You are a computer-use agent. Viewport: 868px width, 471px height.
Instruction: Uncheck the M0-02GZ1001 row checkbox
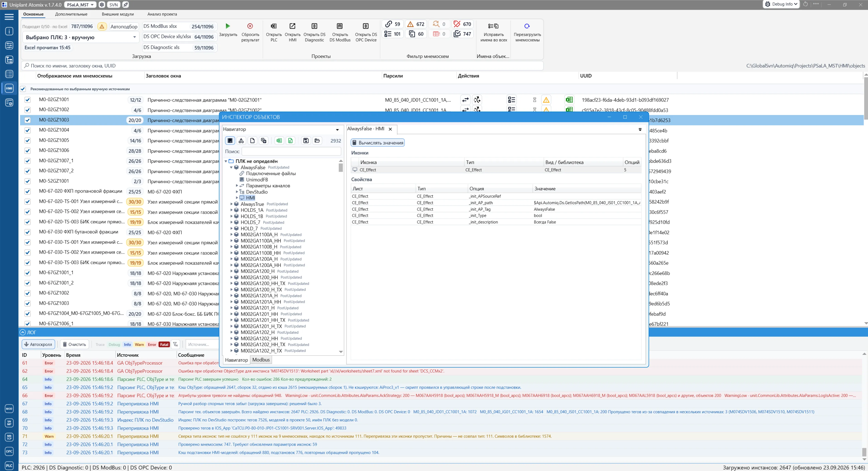tap(28, 100)
